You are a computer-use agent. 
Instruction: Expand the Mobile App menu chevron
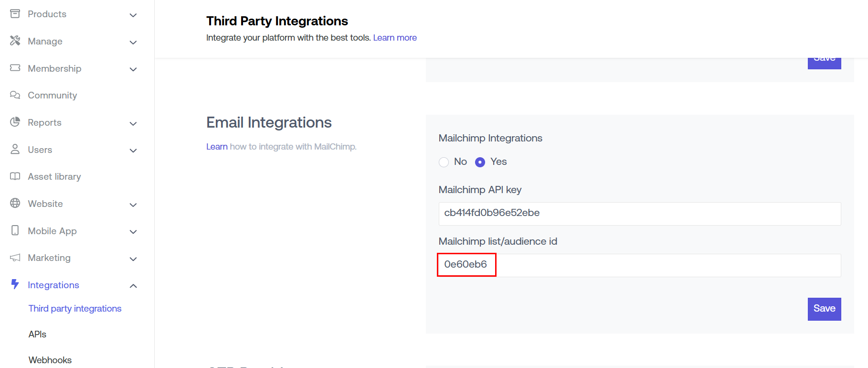(x=133, y=232)
